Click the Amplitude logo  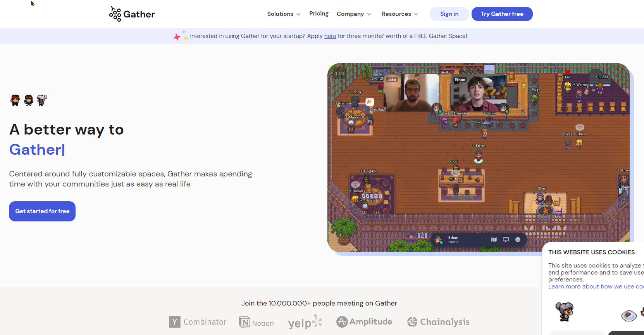tap(364, 322)
